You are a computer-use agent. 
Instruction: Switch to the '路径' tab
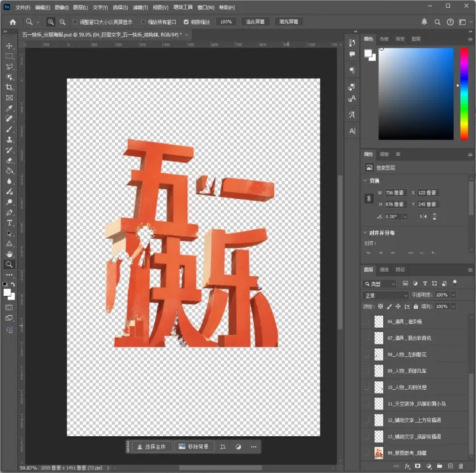click(400, 270)
